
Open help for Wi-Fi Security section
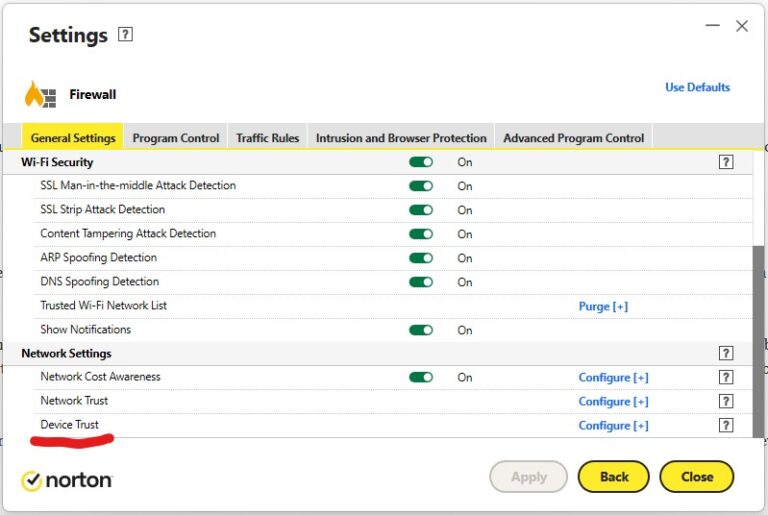pyautogui.click(x=726, y=162)
